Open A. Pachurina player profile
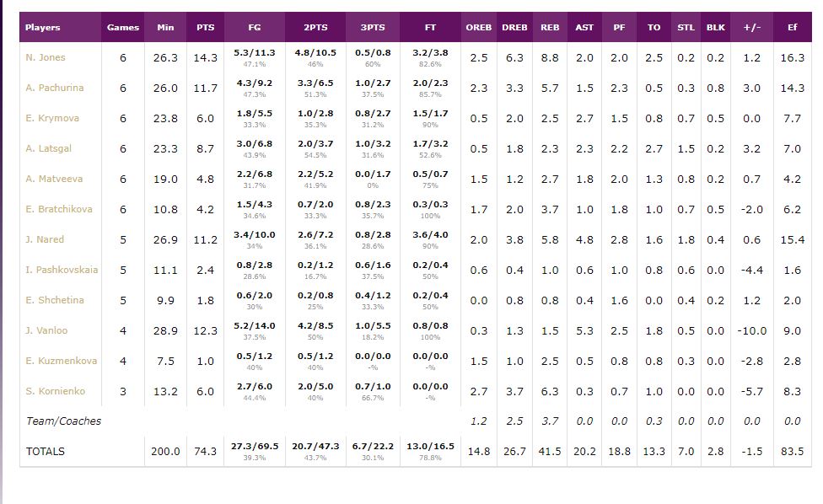This screenshot has height=504, width=823. tap(55, 88)
